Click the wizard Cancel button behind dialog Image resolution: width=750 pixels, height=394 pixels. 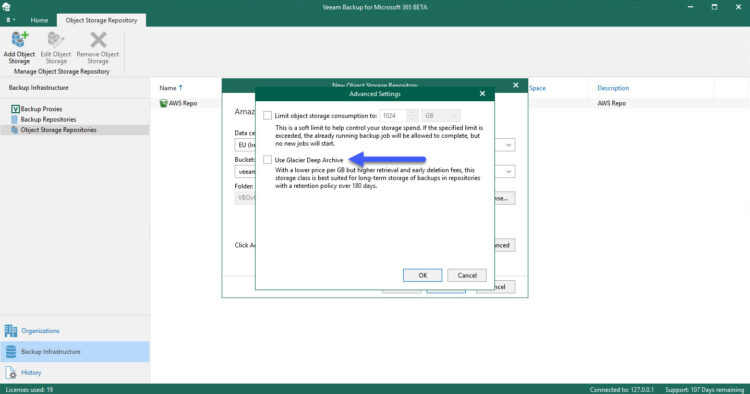(504, 287)
